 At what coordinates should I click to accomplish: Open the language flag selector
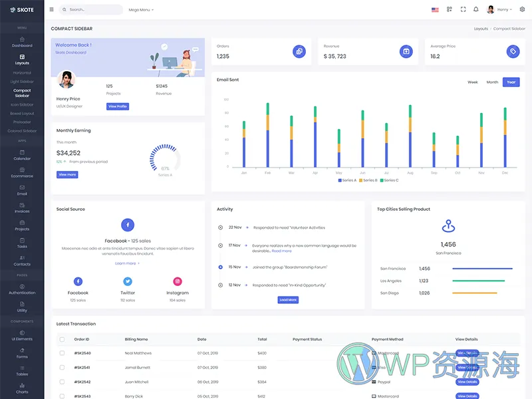[435, 10]
